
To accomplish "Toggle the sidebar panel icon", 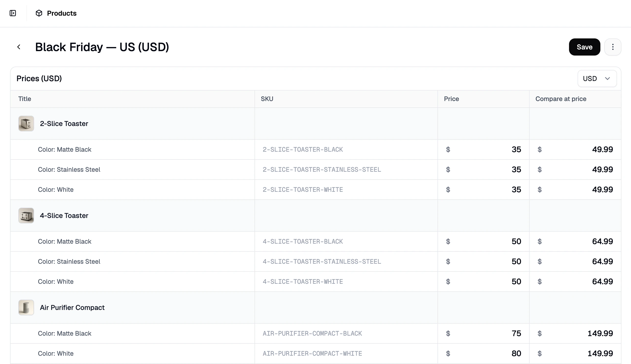I will 13,13.
